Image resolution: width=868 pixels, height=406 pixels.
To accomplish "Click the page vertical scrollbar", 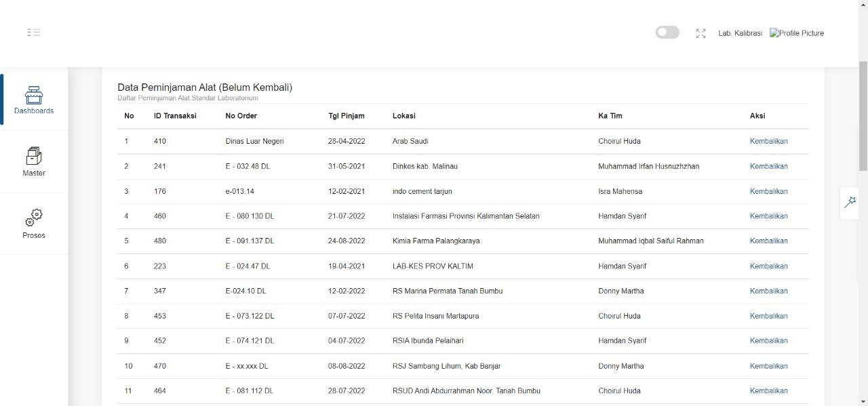I will click(863, 115).
